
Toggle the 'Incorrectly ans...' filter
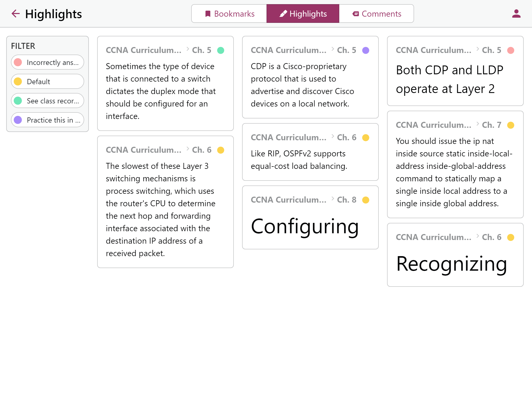(48, 62)
